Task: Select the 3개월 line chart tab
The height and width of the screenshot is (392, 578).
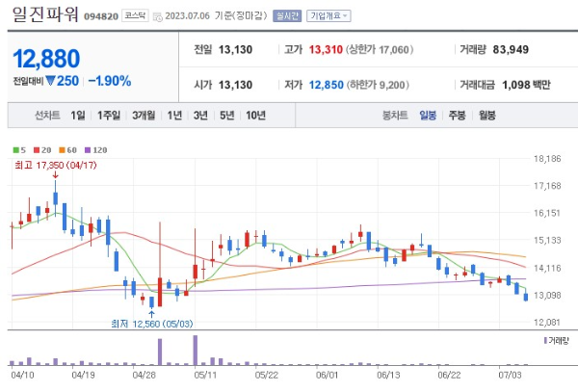Action: tap(144, 116)
